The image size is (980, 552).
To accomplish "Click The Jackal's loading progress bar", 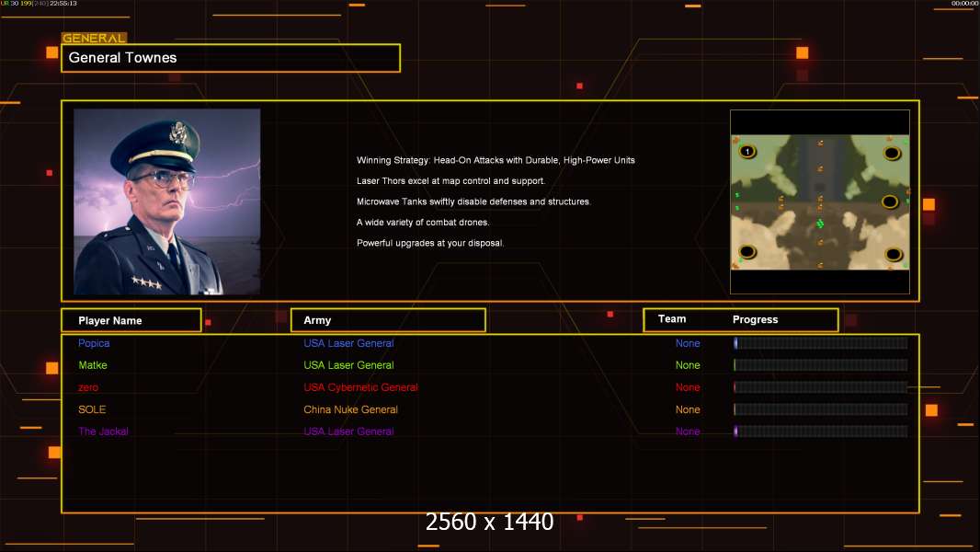I will (x=821, y=431).
